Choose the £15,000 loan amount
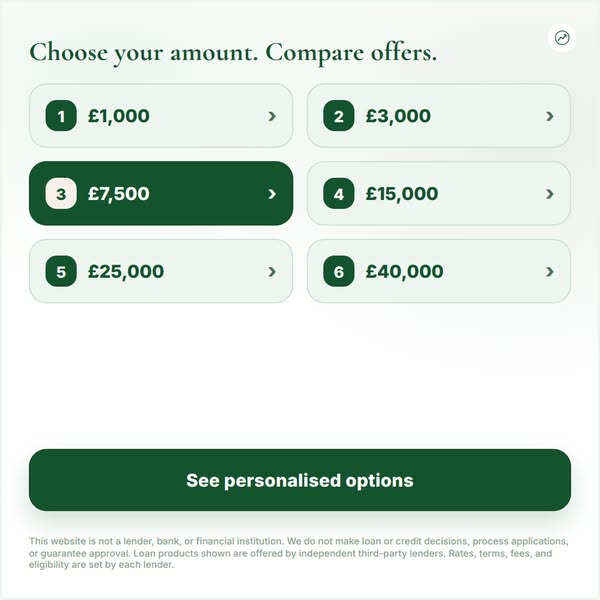The image size is (600, 600). 439,194
